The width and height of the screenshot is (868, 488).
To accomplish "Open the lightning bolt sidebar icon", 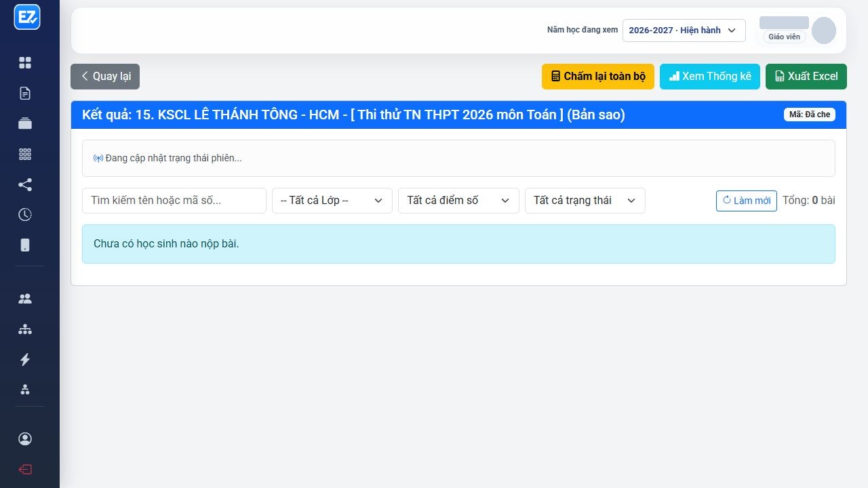I will coord(25,359).
